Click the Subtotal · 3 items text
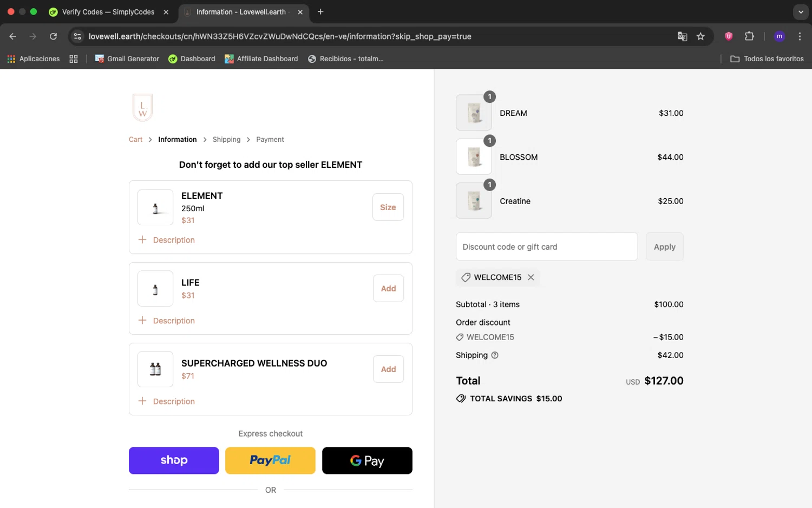Screen dimensions: 812x508 pos(488,304)
